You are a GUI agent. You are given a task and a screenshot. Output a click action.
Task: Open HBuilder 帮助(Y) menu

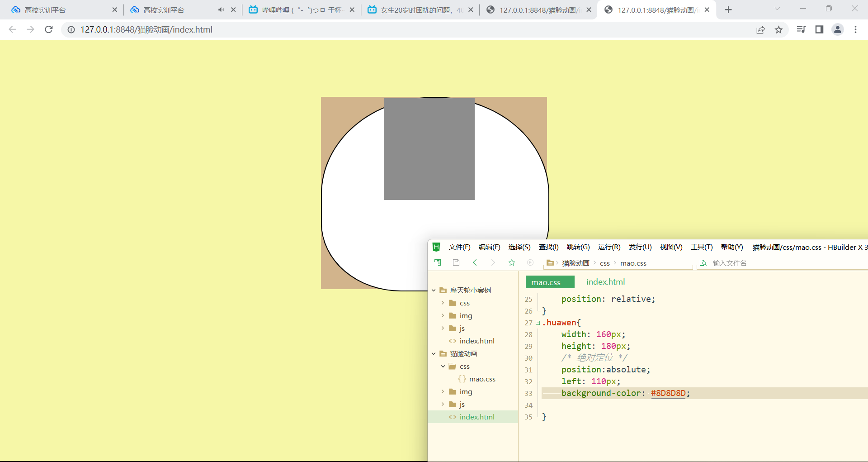[x=732, y=247]
